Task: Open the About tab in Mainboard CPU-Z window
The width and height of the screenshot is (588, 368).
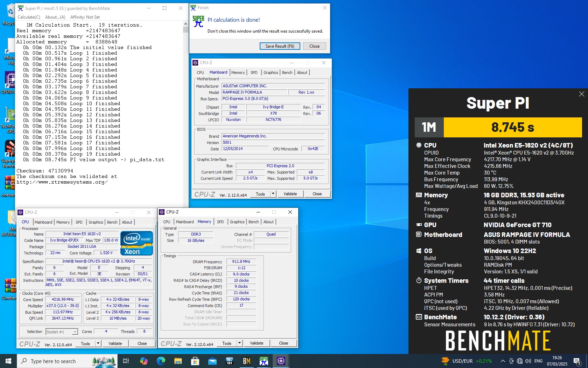Action: pos(302,73)
